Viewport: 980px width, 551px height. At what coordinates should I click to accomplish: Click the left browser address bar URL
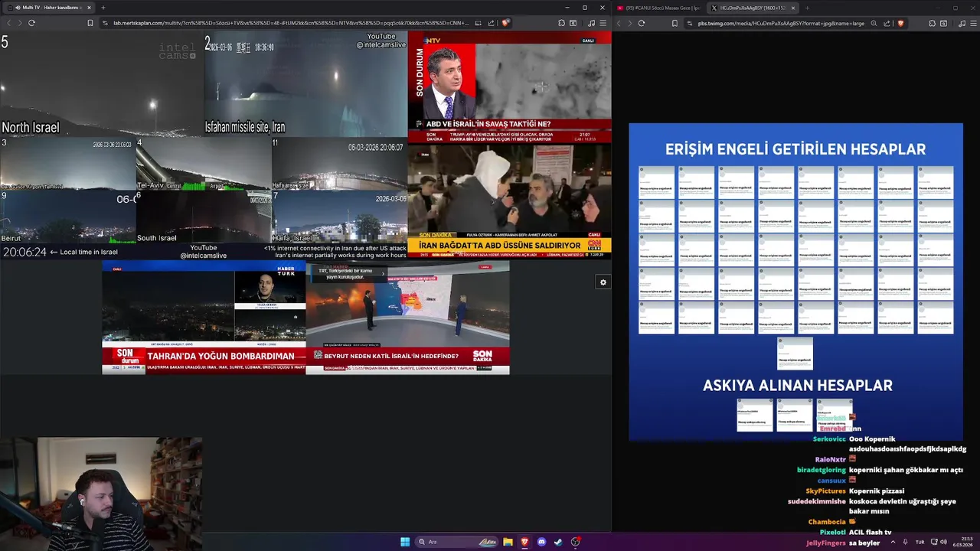290,23
